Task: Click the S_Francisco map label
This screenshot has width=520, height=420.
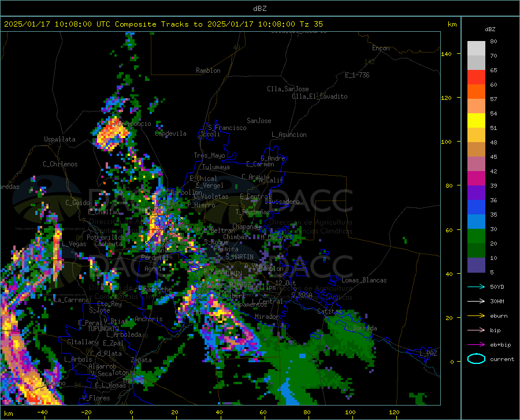Action: (x=227, y=128)
